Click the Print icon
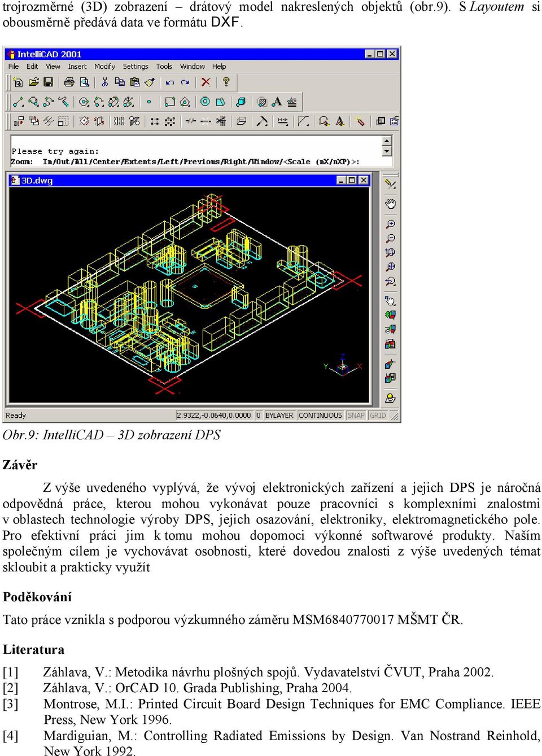 tap(69, 82)
